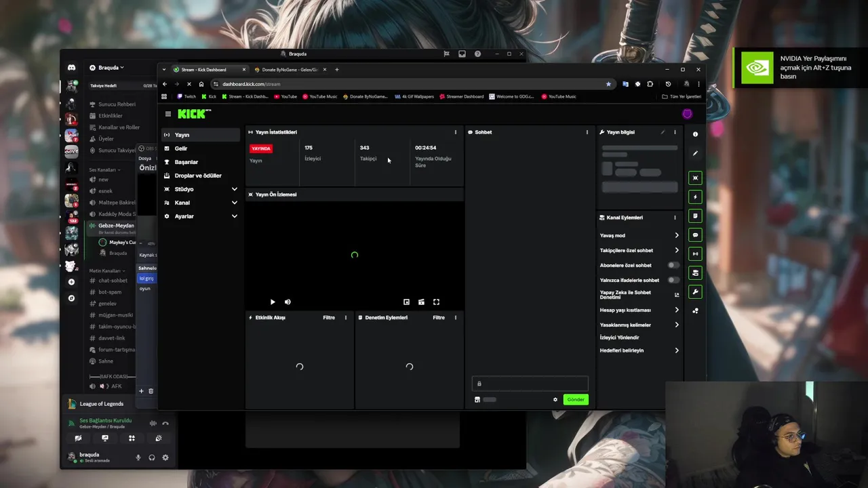This screenshot has width=868, height=488.
Task: Open Streamer Dashboard bookmark
Action: [x=462, y=96]
